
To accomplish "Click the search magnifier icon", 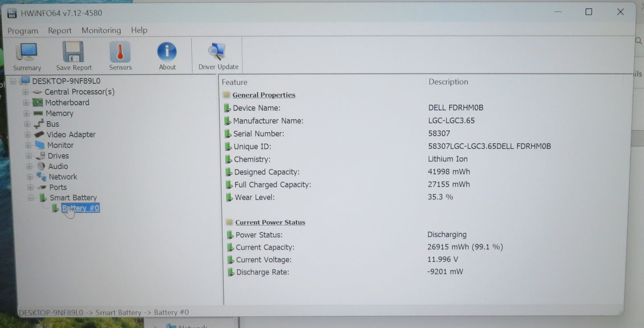I will [x=638, y=41].
